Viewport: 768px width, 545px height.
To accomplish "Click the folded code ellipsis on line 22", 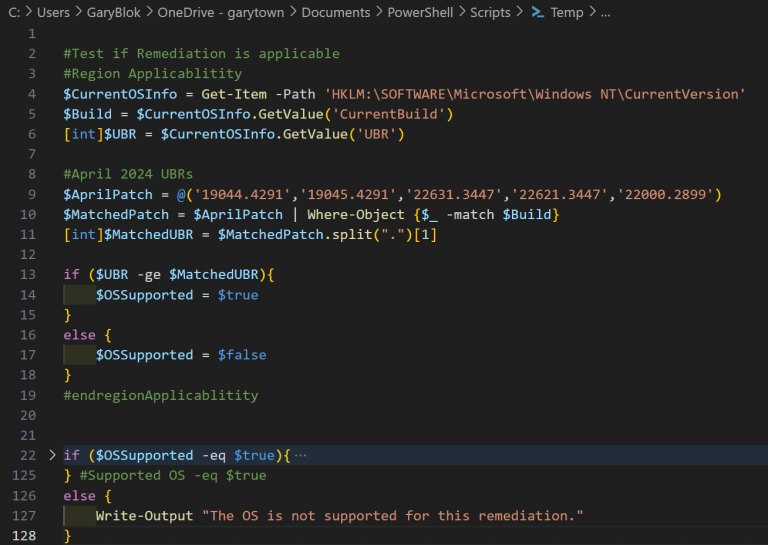I will point(300,455).
